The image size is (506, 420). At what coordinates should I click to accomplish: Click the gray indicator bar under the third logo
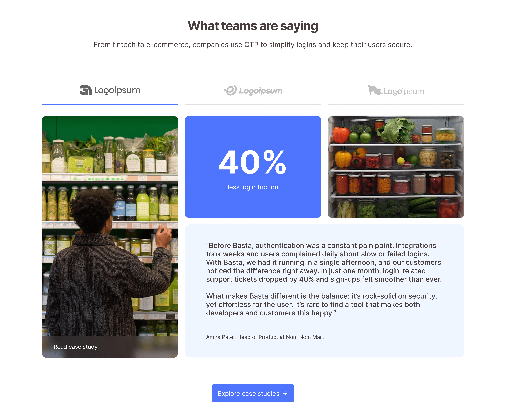coord(396,105)
